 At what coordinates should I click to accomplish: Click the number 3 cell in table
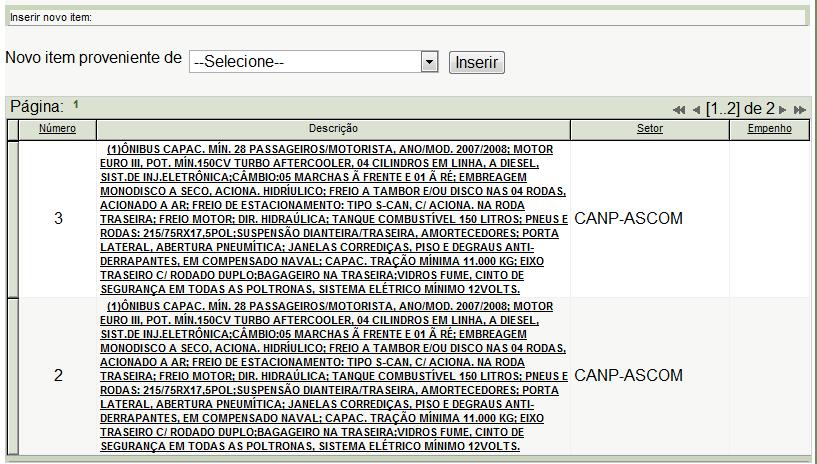[58, 219]
